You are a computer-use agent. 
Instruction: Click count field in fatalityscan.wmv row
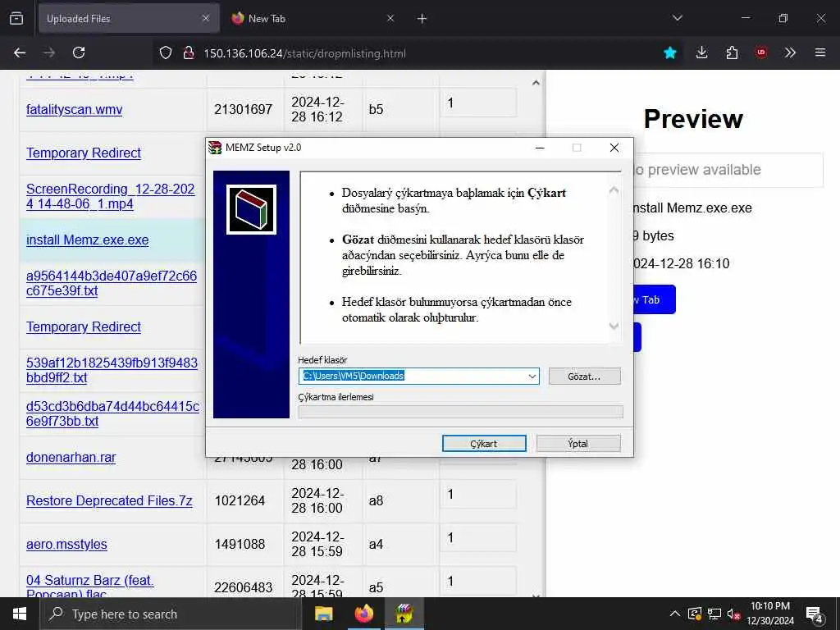(478, 103)
